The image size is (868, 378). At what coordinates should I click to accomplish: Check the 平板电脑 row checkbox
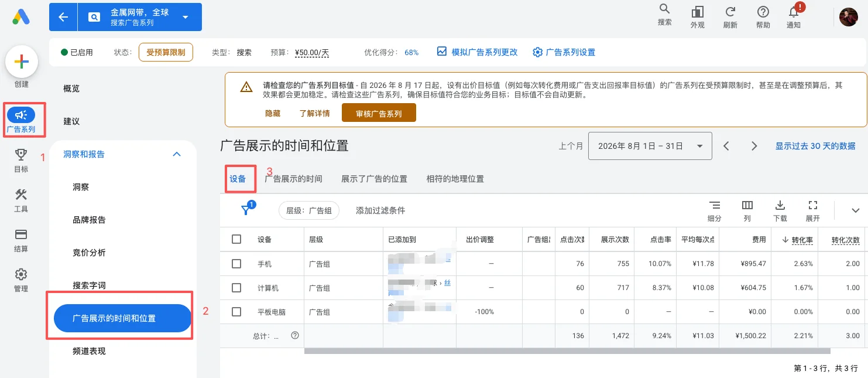[x=236, y=312]
